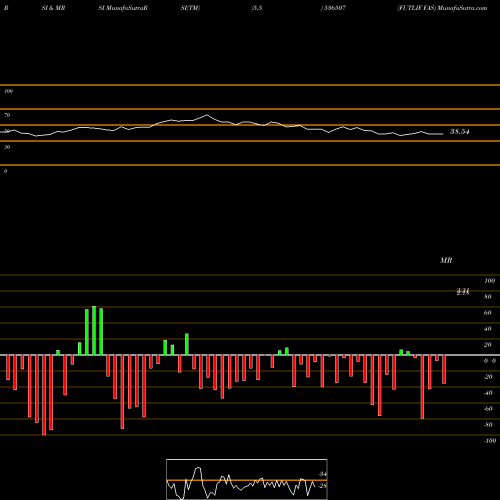Click the RSI axis label 70
Image resolution: width=500 pixels, height=500 pixels.
pos(7,115)
